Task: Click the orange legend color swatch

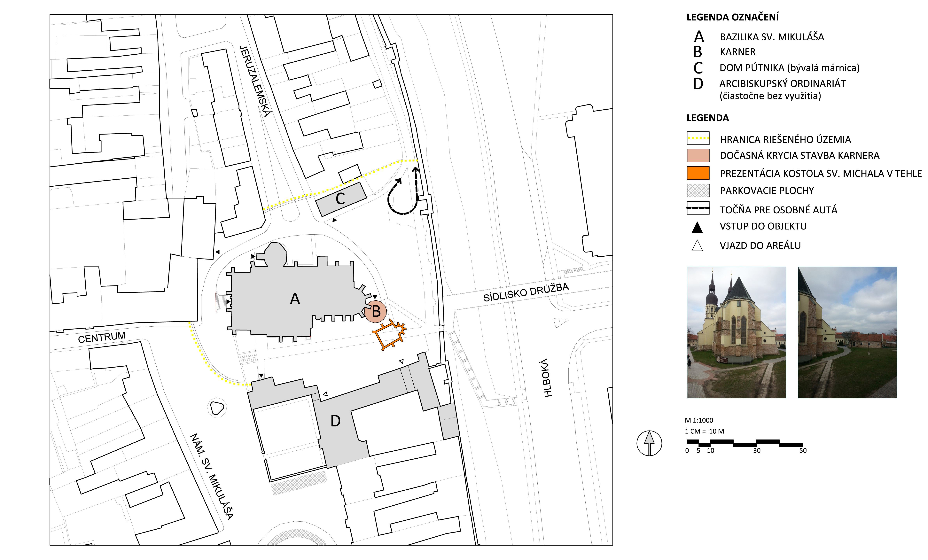Action: 698,173
